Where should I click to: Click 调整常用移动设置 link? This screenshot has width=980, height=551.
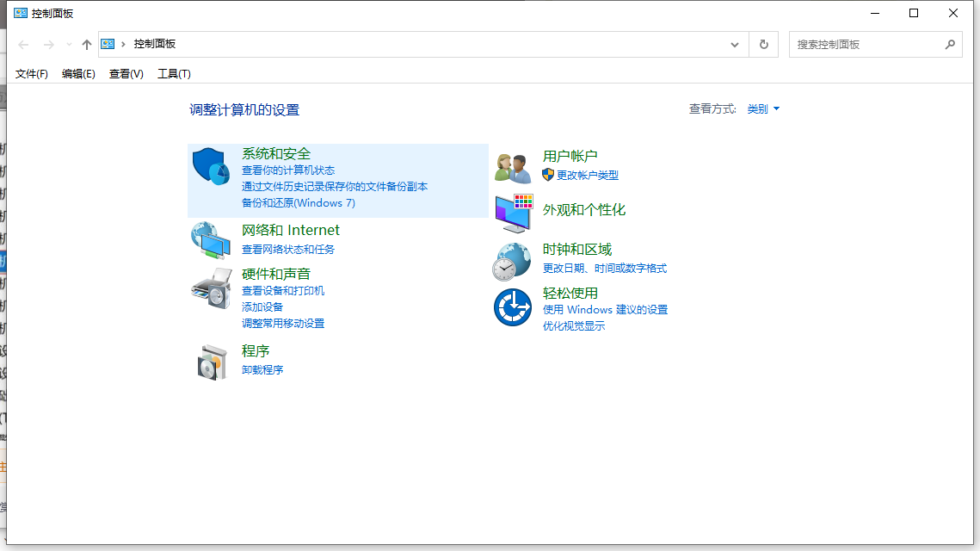coord(283,324)
